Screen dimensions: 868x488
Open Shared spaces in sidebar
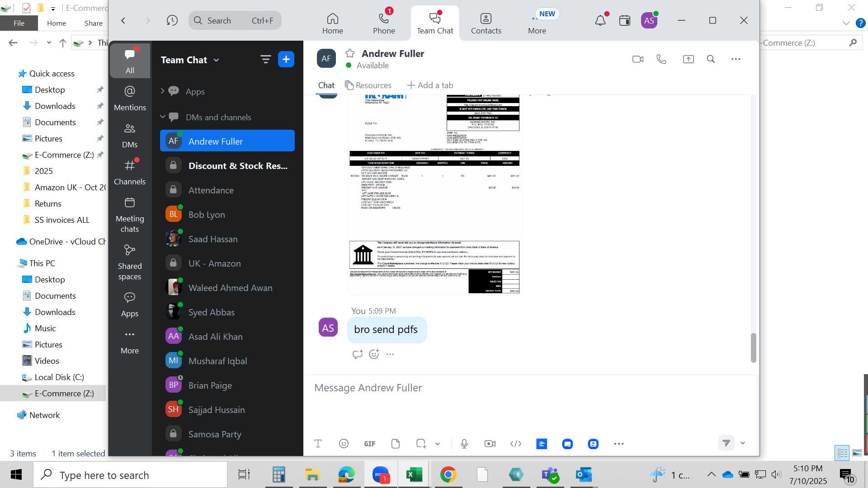130,262
